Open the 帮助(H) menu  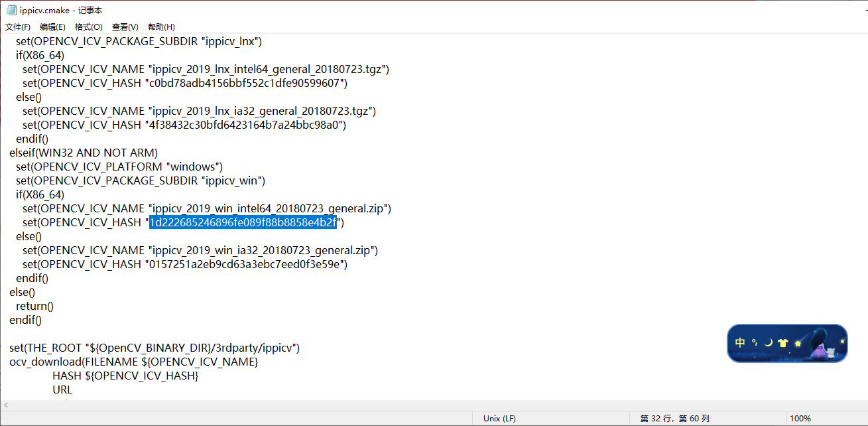click(x=161, y=27)
